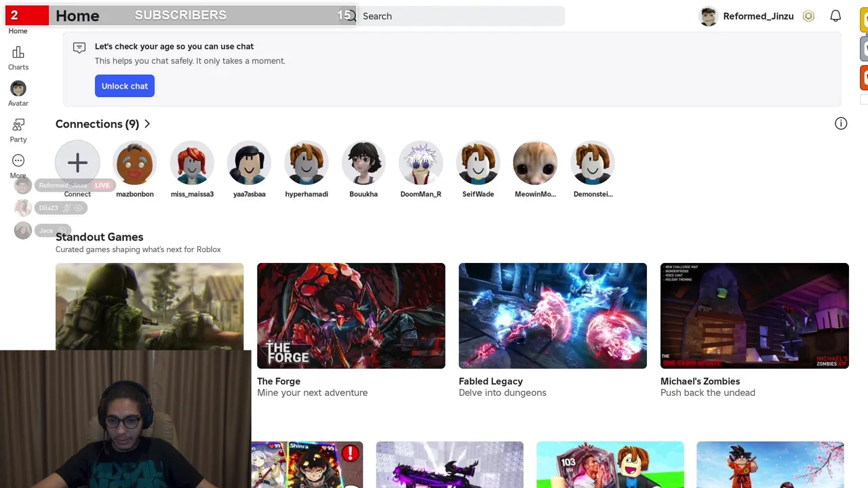Click the search magnifier icon

[x=351, y=16]
